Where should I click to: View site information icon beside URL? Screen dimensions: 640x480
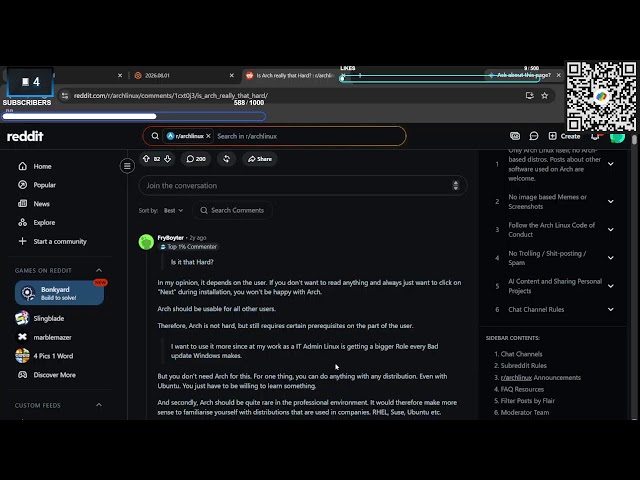[64, 96]
